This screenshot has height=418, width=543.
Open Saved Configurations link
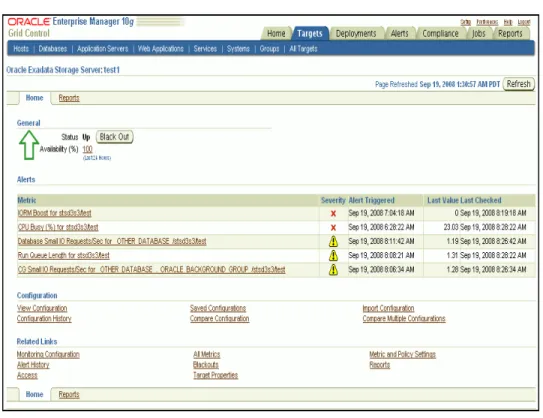pos(218,308)
